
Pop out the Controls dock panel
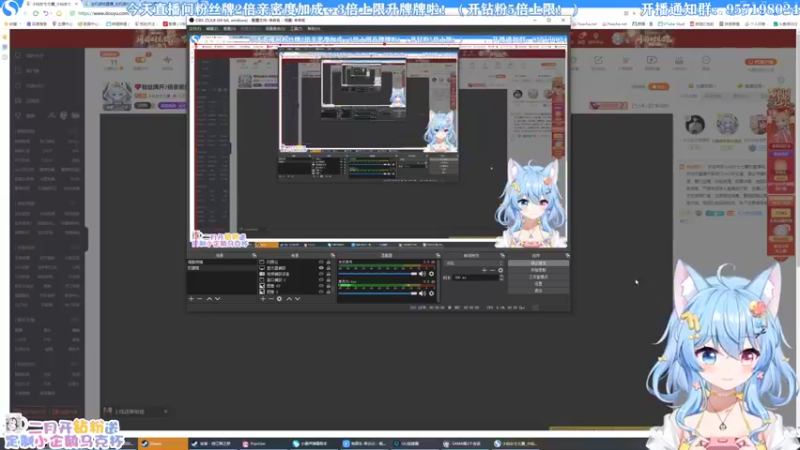(567, 255)
